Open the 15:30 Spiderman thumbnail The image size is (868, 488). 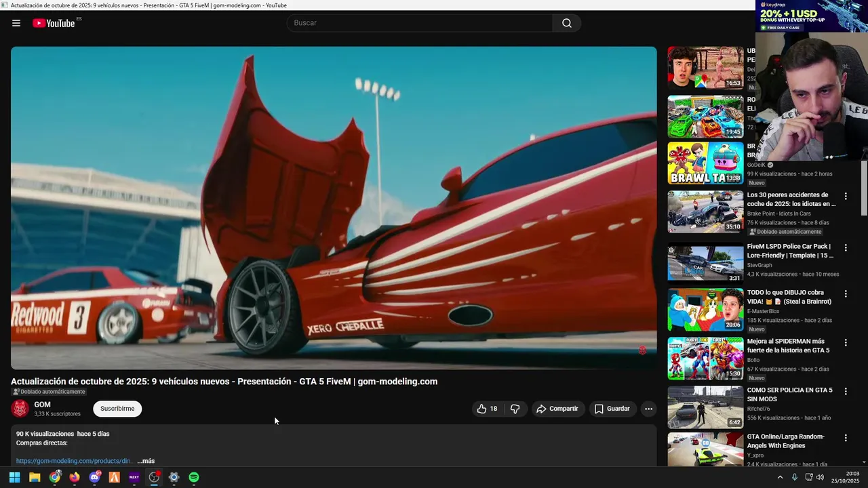click(705, 359)
